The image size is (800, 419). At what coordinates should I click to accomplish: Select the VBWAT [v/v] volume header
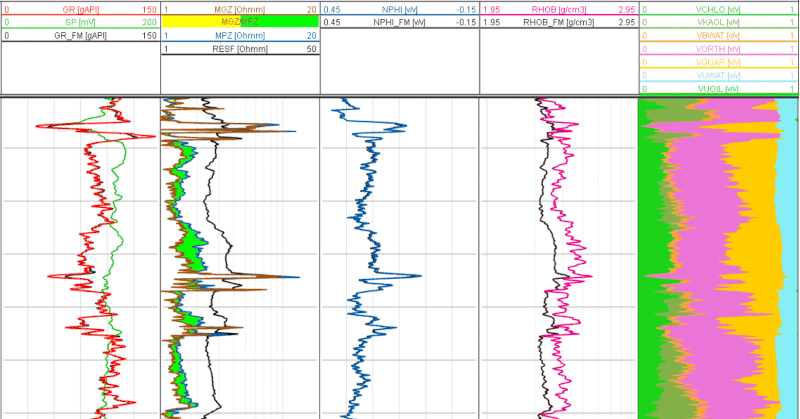pyautogui.click(x=718, y=35)
